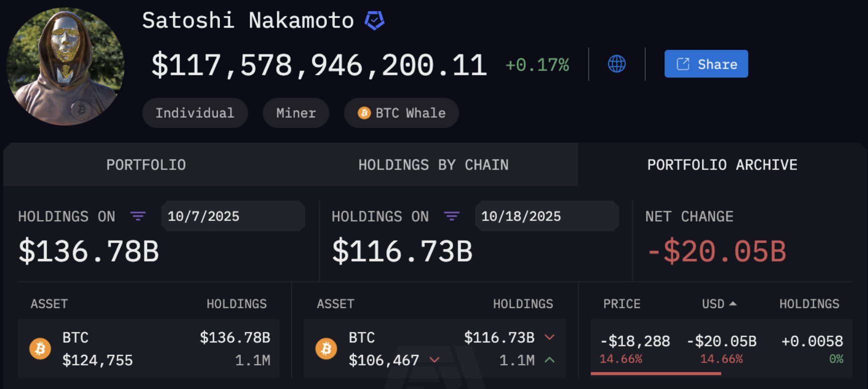Switch to the Portfolio tab
The width and height of the screenshot is (868, 389).
(146, 164)
